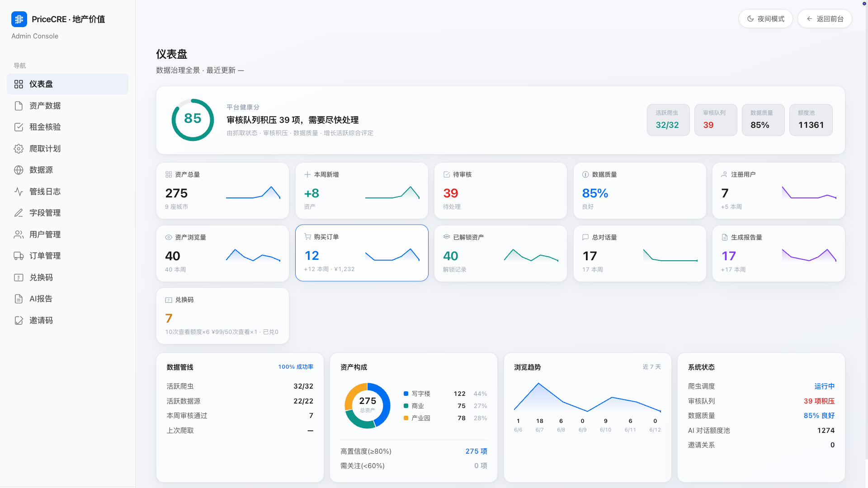Click the 购买订单 12 card
868x488 pixels.
(362, 253)
